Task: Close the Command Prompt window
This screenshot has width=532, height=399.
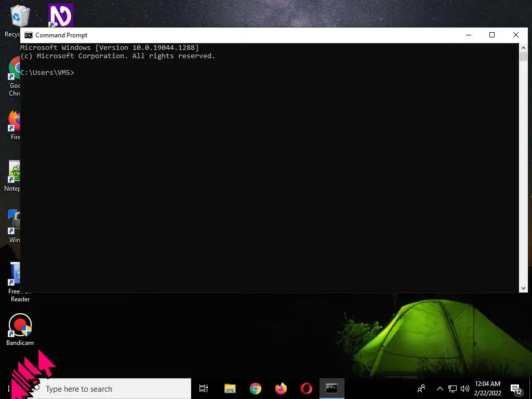Action: pos(516,35)
